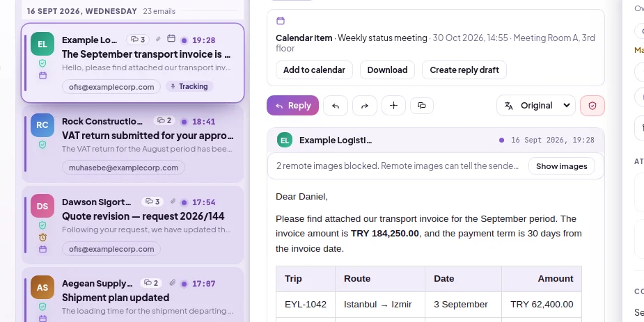The height and width of the screenshot is (322, 644).
Task: Click the Tracking tag on Example Lo email
Action: 189,86
